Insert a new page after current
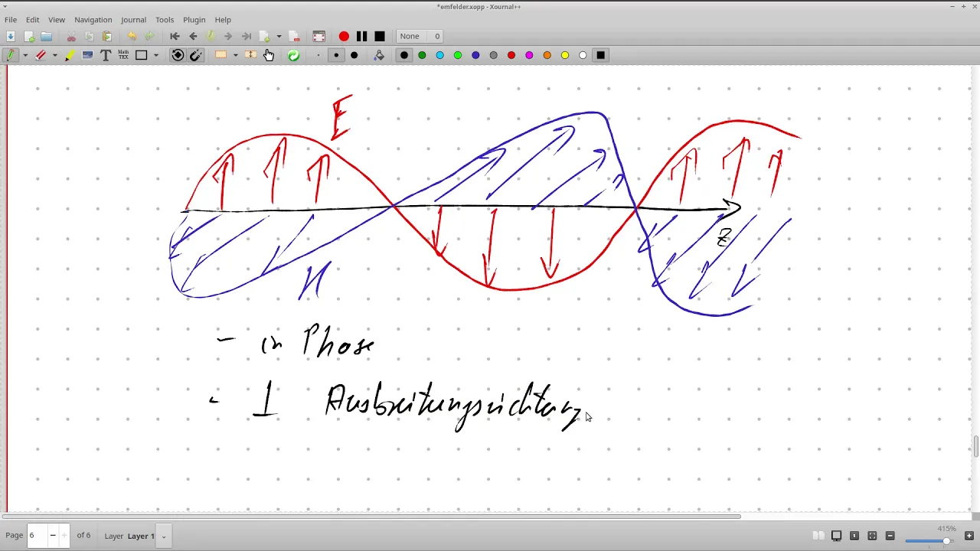The height and width of the screenshot is (551, 980). click(x=264, y=36)
